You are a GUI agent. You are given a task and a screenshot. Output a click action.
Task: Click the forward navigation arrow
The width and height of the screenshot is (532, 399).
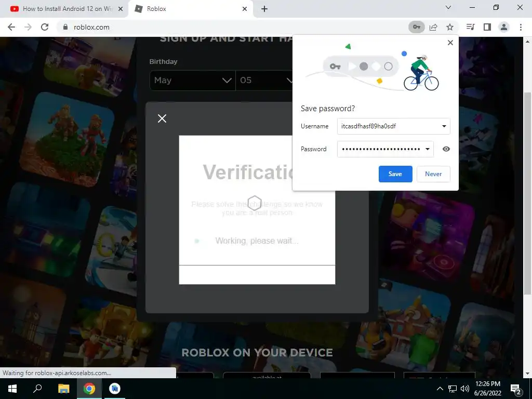(28, 27)
